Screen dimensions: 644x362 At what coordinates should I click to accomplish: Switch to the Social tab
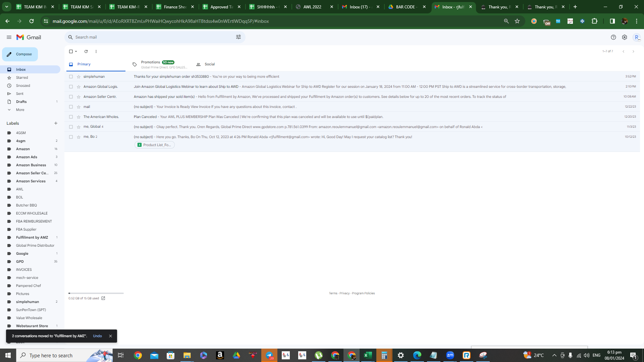pos(210,64)
